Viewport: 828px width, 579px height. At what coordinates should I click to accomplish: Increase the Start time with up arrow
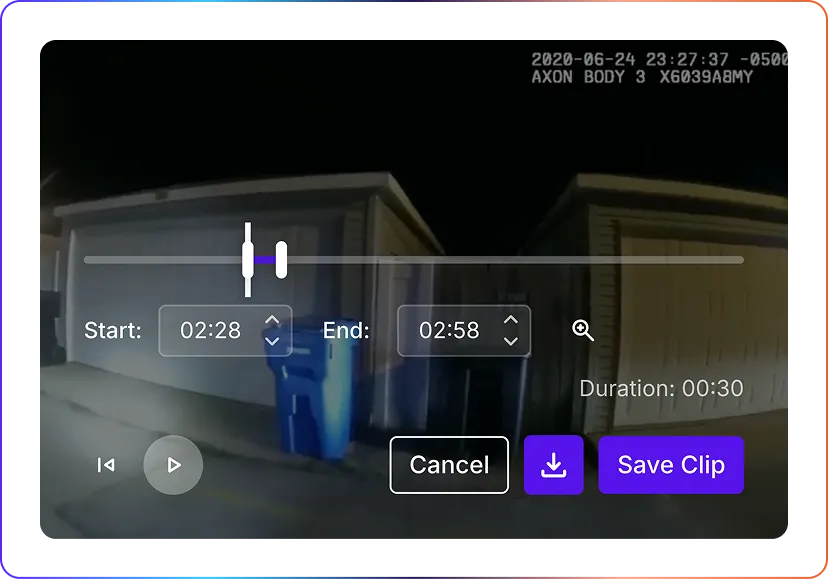coord(272,320)
